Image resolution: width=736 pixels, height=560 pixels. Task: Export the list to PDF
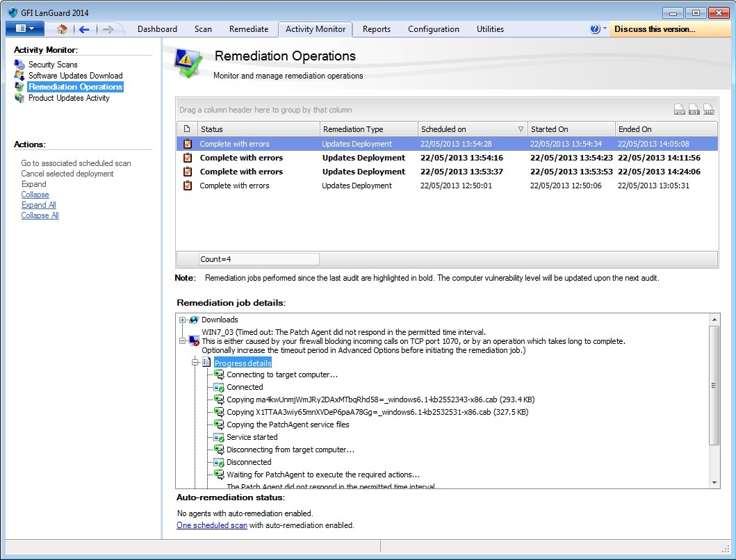679,109
